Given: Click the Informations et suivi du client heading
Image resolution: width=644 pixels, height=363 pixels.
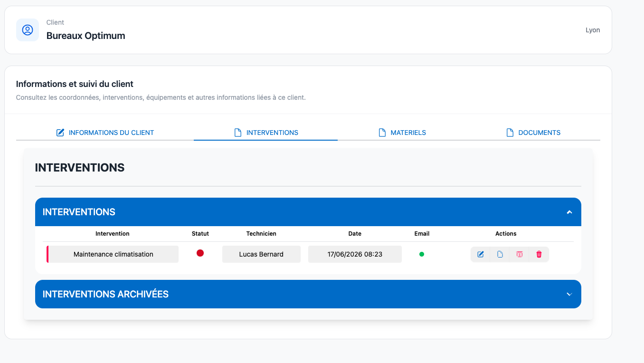Looking at the screenshot, I should [x=75, y=84].
